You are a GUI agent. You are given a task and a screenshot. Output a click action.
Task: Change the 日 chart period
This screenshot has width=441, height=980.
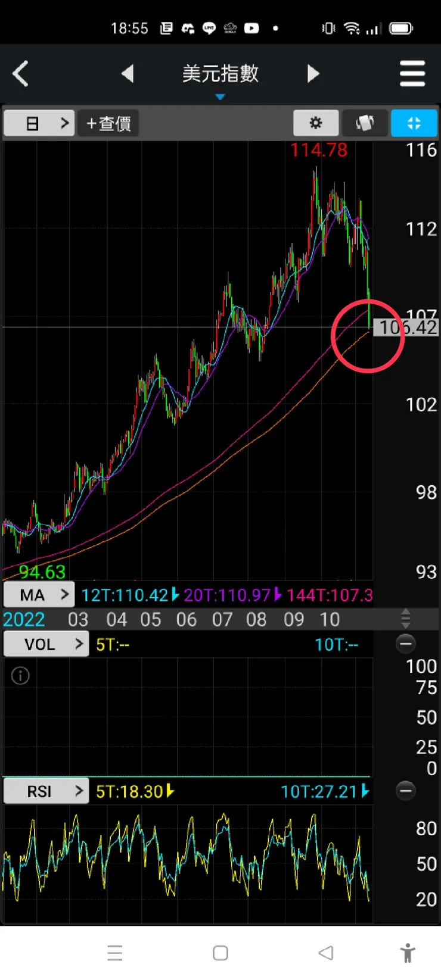39,123
